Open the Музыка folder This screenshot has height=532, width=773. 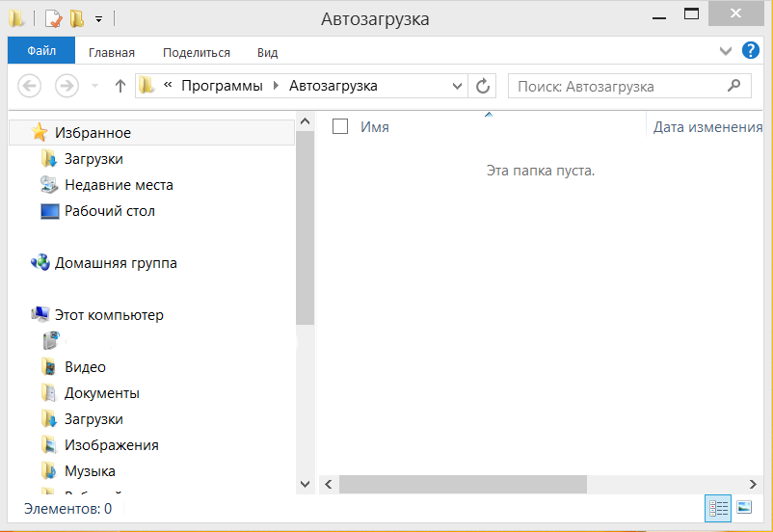click(x=91, y=471)
